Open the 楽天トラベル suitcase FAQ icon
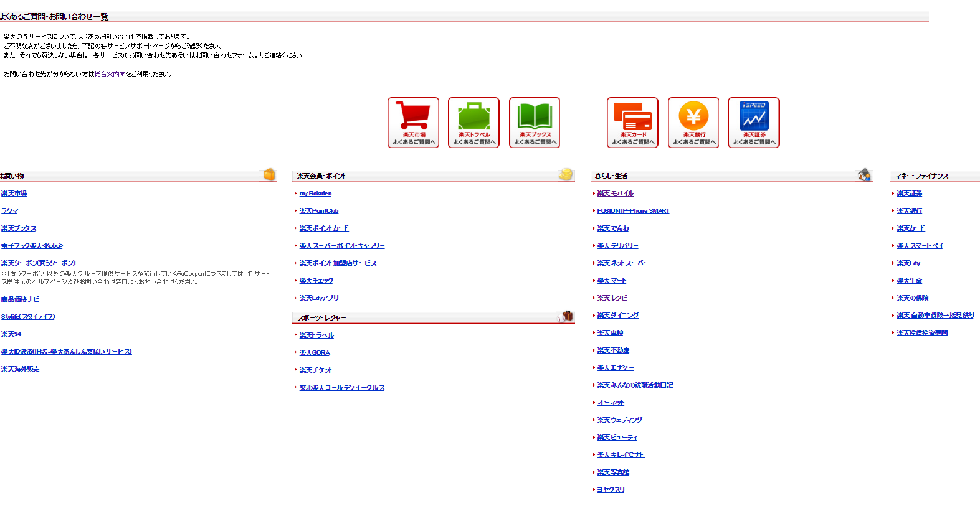This screenshot has height=511, width=980. [x=473, y=123]
